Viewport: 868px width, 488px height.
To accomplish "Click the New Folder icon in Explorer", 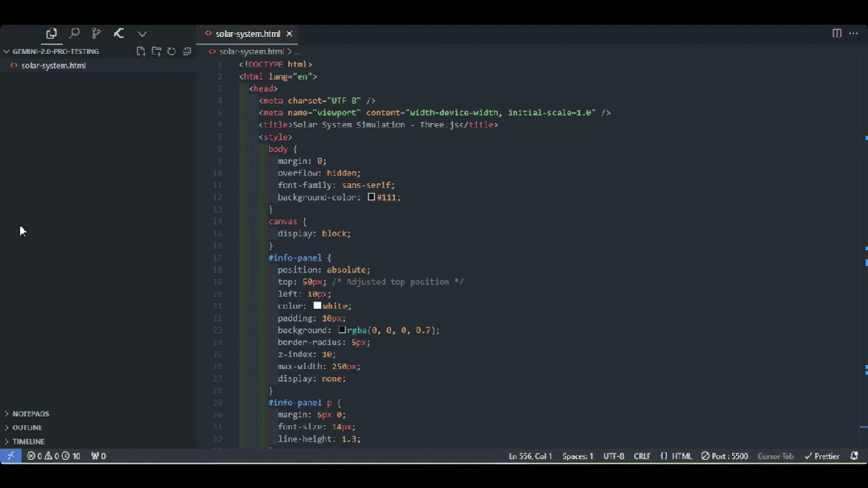I will click(156, 51).
